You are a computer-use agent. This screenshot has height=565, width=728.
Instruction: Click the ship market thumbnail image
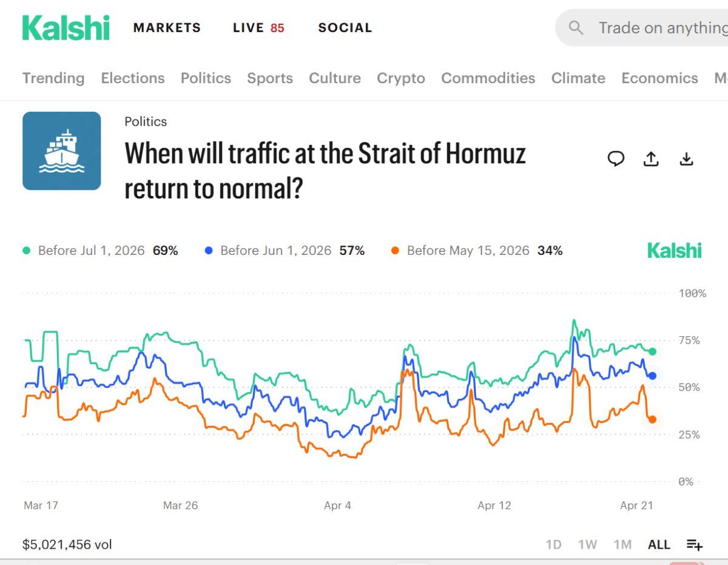(x=62, y=151)
